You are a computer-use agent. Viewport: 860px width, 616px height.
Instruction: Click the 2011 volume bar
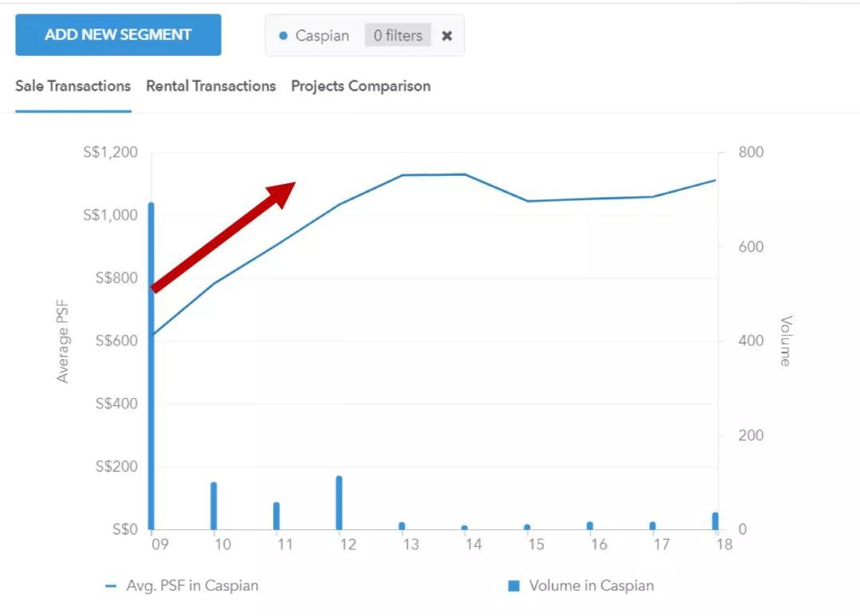coord(276,516)
